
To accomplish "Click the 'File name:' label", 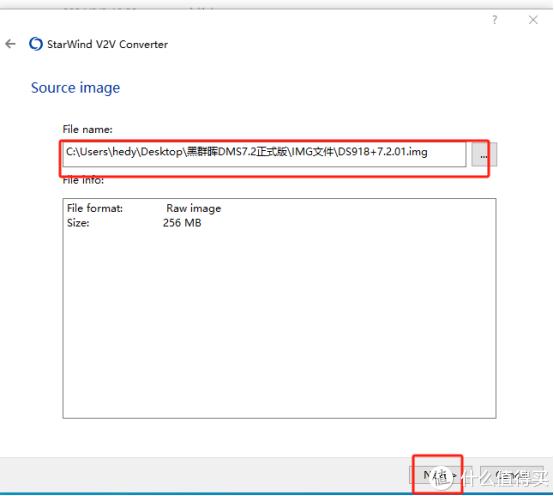I will point(88,129).
